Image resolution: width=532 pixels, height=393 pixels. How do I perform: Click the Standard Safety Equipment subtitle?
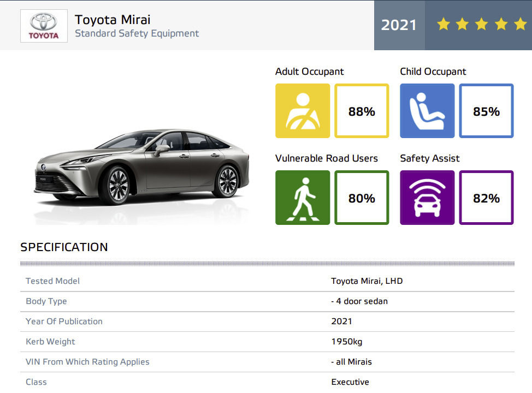[137, 34]
